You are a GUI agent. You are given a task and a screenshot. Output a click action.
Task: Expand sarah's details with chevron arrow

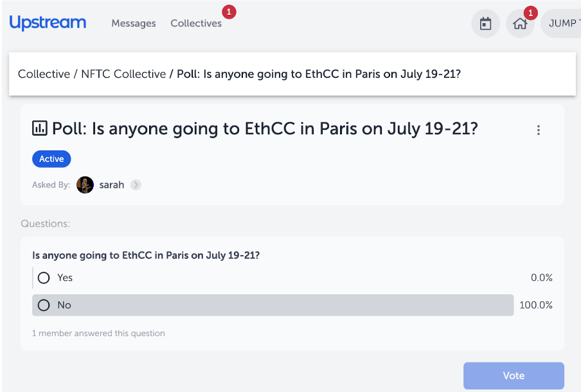pos(136,185)
